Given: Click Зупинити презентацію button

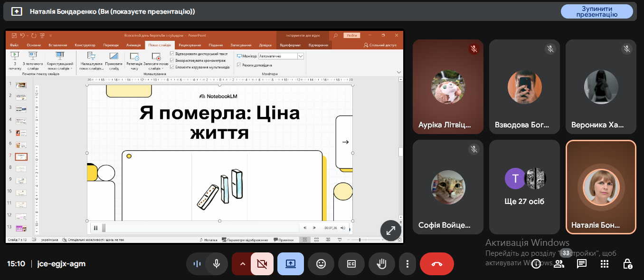Looking at the screenshot, I should [597, 11].
